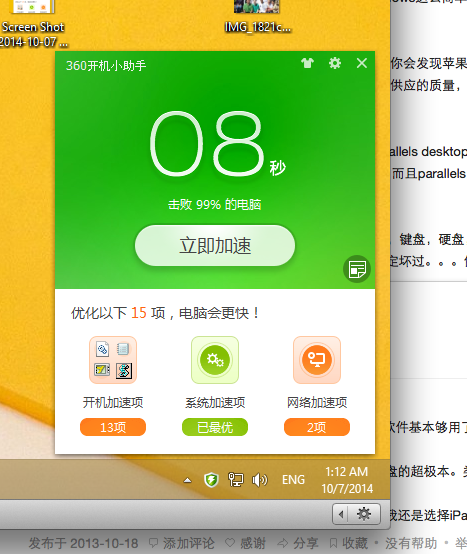Image resolution: width=467 pixels, height=554 pixels.
Task: Select the 开机加速项 icon
Action: [113, 360]
